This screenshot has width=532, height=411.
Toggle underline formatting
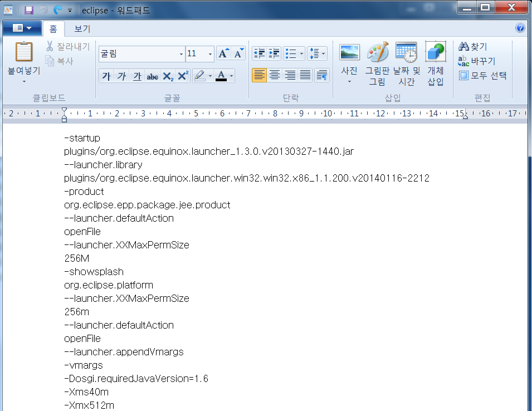137,76
